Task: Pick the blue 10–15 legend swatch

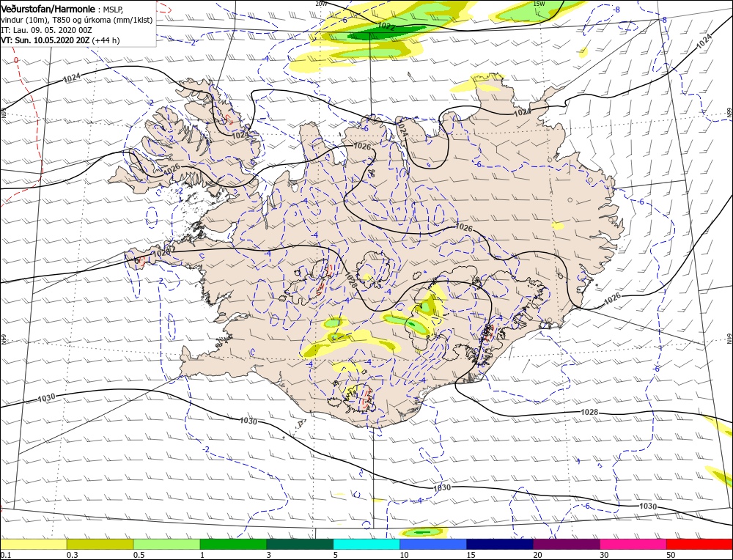Action: pos(433,544)
